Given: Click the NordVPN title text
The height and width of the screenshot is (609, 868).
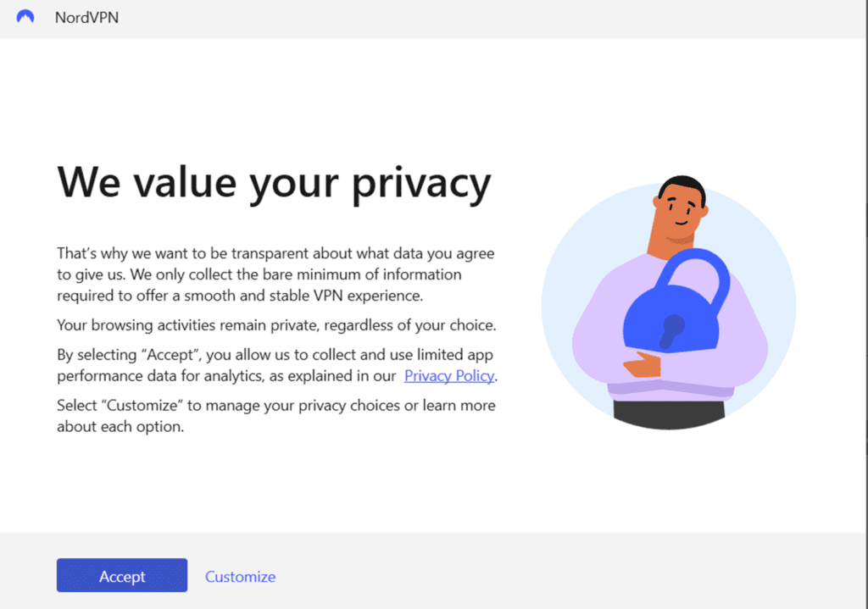Looking at the screenshot, I should pyautogui.click(x=86, y=18).
